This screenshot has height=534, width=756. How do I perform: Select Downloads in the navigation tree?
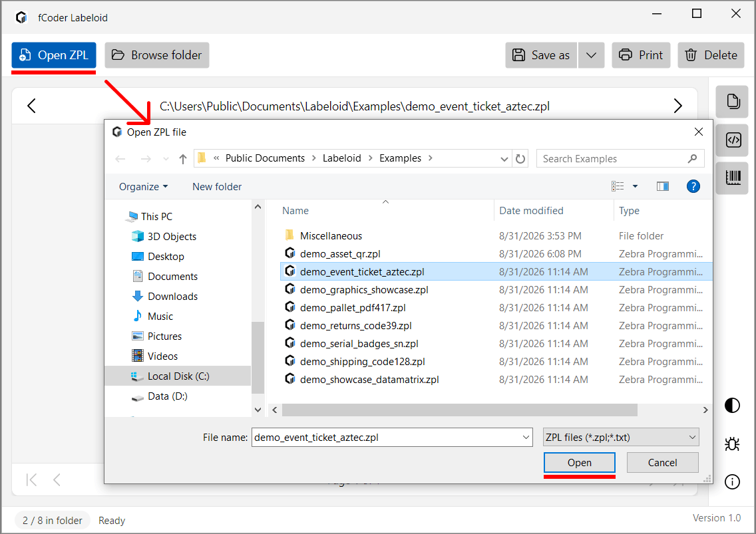172,297
